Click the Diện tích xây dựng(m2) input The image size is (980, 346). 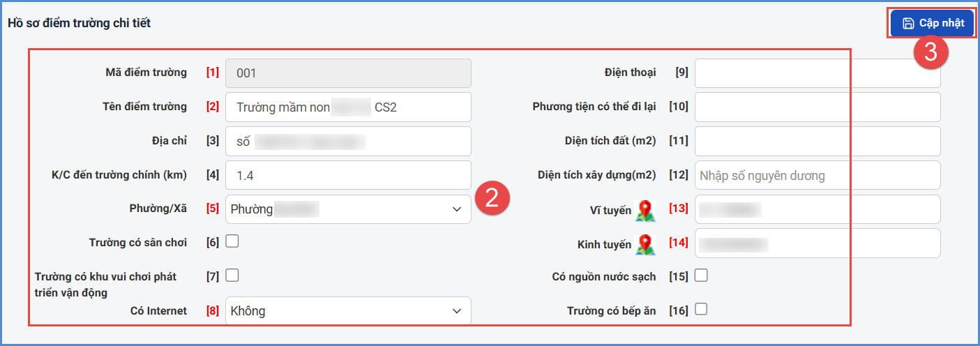[817, 175]
